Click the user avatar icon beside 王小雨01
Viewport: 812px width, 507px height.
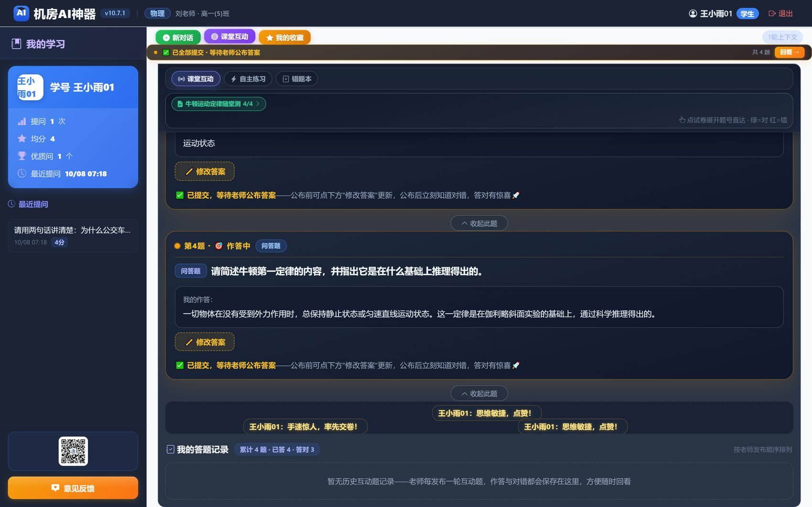(693, 13)
